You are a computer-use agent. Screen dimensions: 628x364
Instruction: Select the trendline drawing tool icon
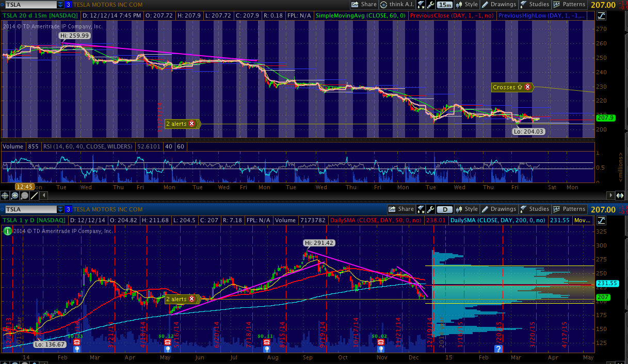pos(35,195)
